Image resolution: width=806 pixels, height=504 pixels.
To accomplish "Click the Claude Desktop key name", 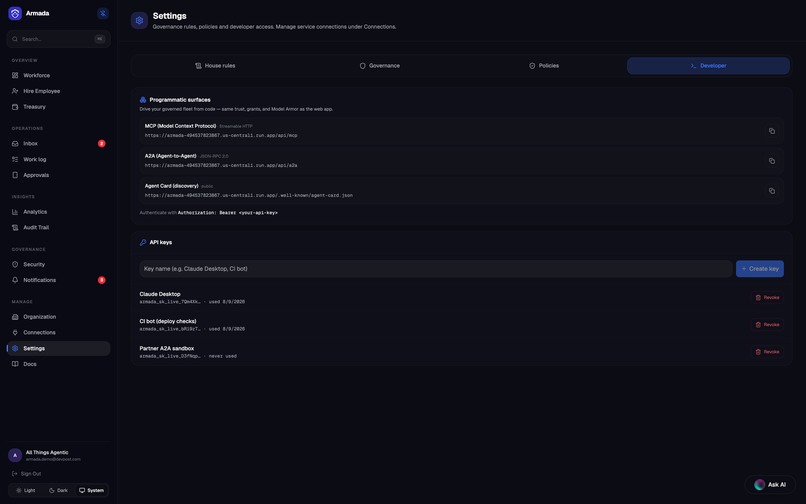I will point(160,294).
